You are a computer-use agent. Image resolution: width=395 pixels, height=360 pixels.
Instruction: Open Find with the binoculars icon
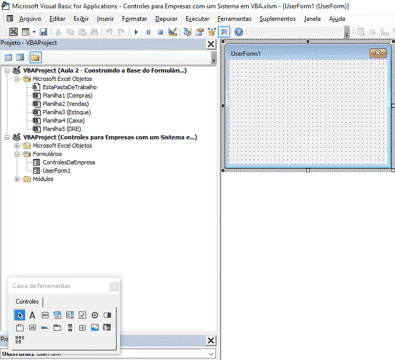pyautogui.click(x=94, y=32)
